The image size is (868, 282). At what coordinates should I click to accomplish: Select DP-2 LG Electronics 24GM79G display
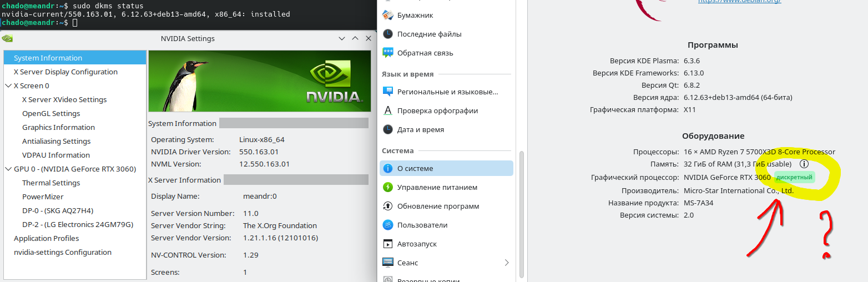(x=78, y=224)
